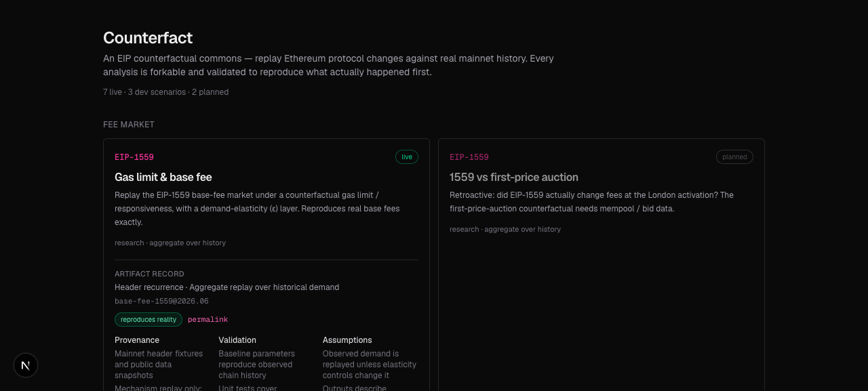
Task: Click the 'Replay the EIP-1559 base-fee market' description
Action: [x=258, y=209]
